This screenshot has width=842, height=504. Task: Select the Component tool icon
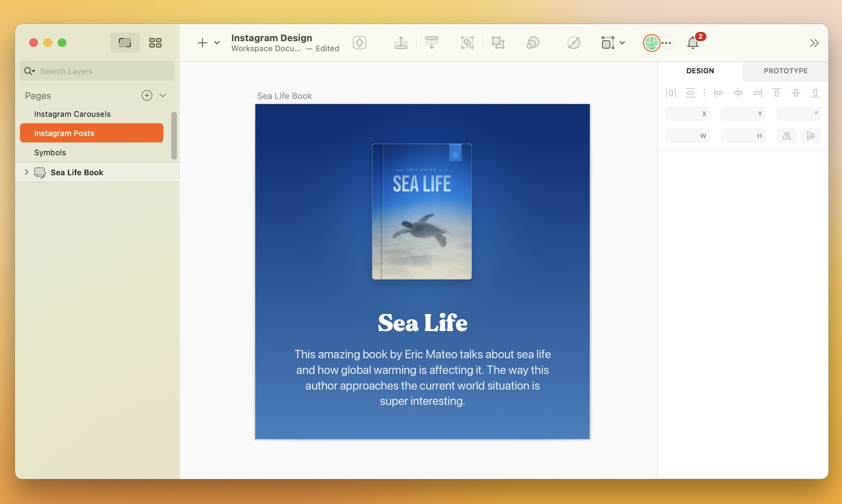[360, 43]
